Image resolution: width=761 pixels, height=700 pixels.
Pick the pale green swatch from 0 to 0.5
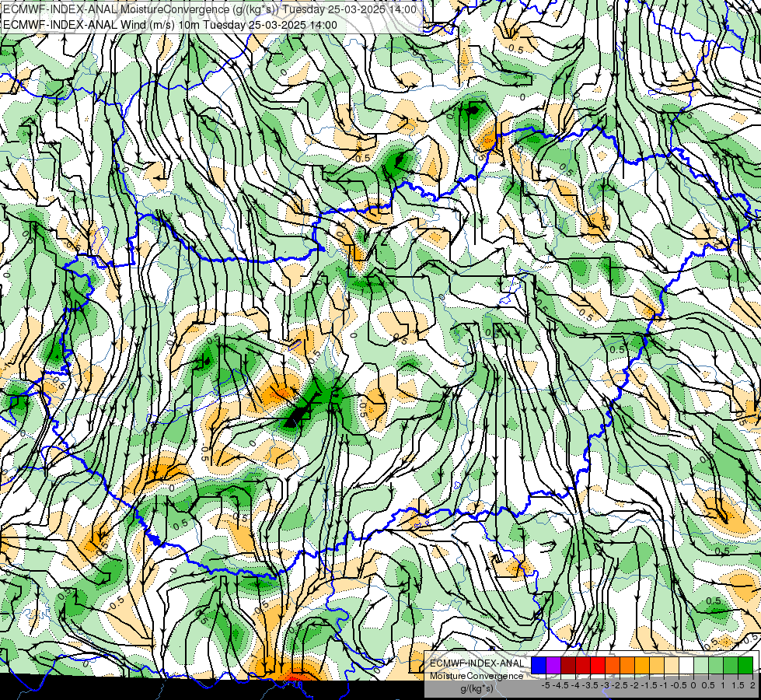(701, 666)
